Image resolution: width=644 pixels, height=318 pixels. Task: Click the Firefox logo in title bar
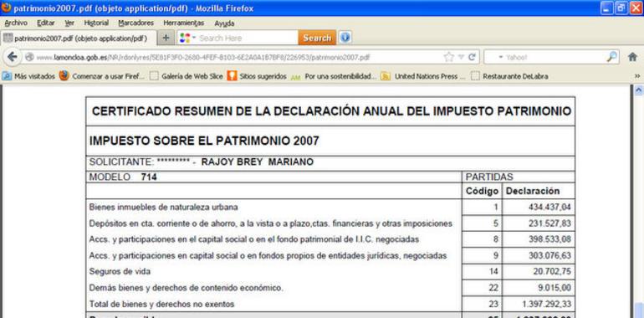click(x=6, y=8)
